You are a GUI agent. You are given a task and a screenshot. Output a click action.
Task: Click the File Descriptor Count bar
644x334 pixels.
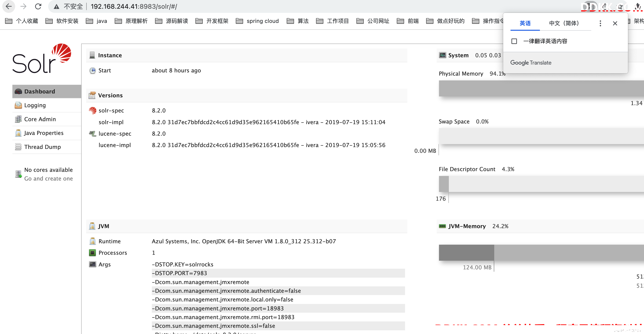tap(541, 184)
